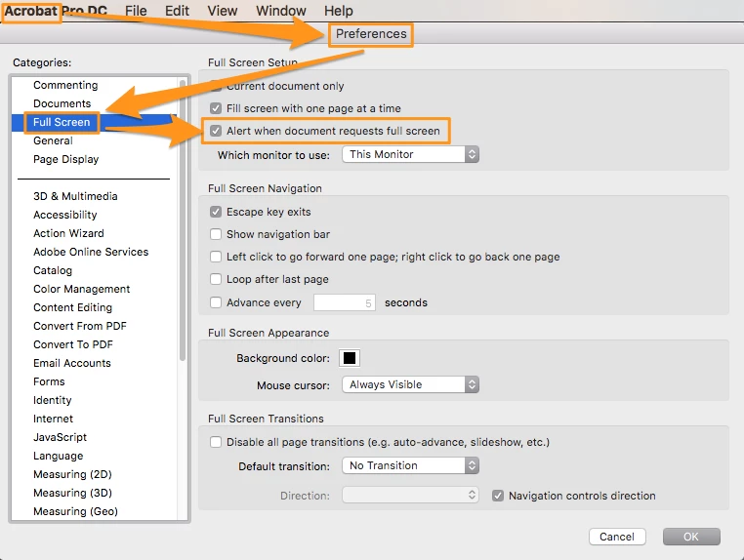Select Identity category

[x=52, y=400]
